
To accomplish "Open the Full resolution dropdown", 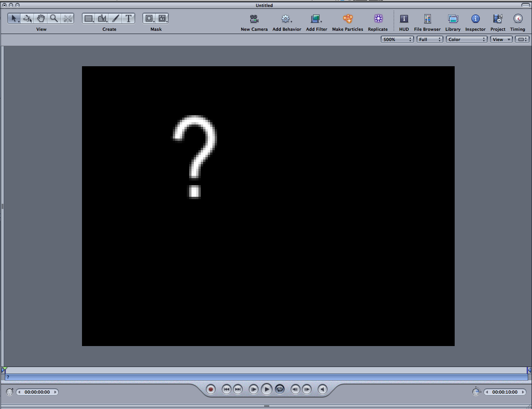I will click(430, 40).
